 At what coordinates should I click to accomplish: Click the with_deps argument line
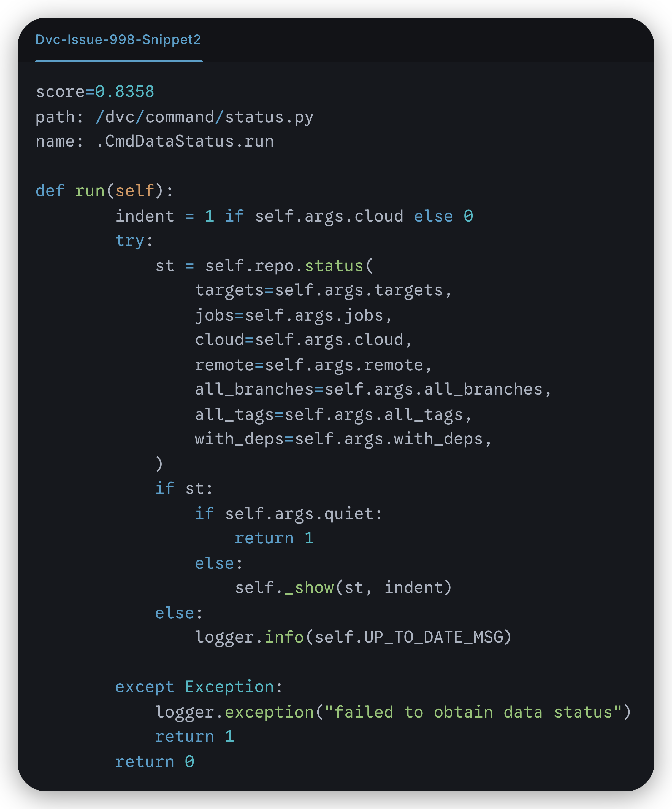click(x=343, y=439)
